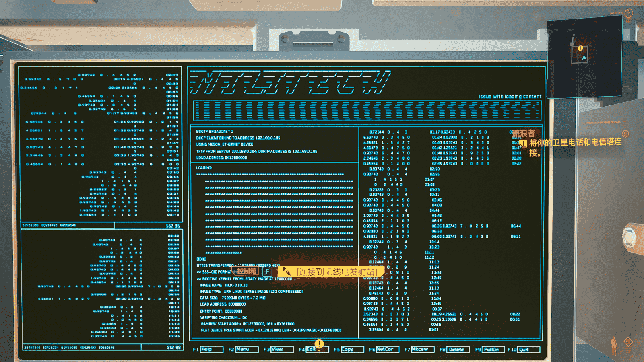Click the MERSATECH logo banner
Screen dimensions: 644x362
pyautogui.click(x=290, y=82)
